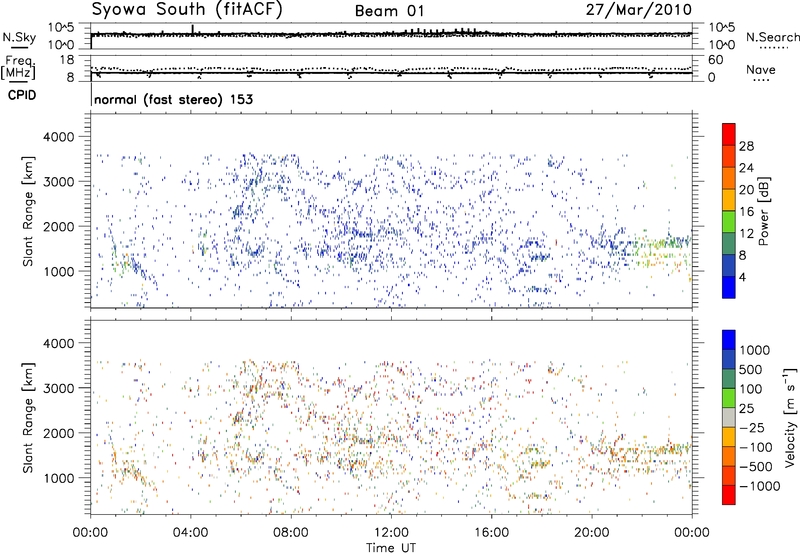Click the '16:00' time tick label
This screenshot has width=800, height=554.
pos(491,533)
